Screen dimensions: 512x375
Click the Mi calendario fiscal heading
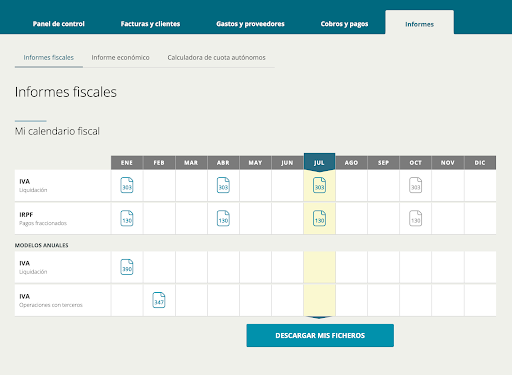[x=57, y=131]
